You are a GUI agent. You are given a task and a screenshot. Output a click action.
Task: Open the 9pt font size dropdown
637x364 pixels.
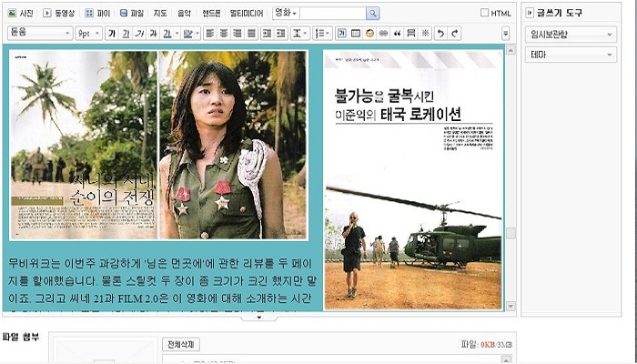[88, 34]
